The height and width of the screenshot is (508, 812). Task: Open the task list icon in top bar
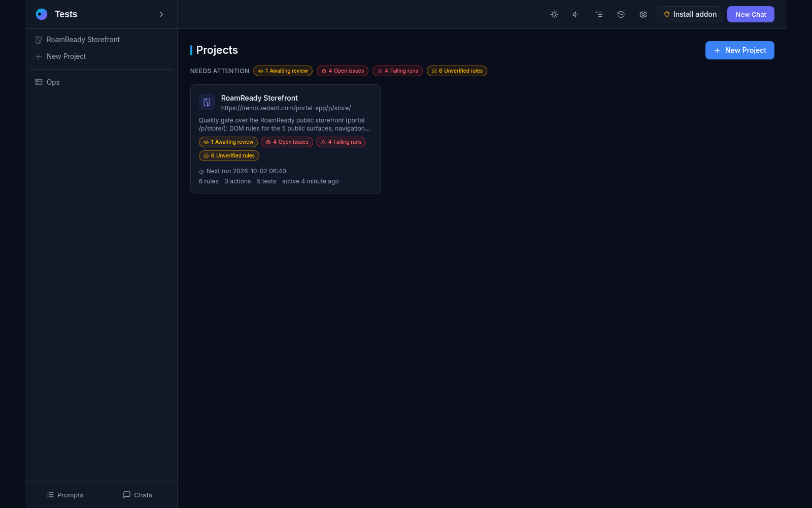599,14
